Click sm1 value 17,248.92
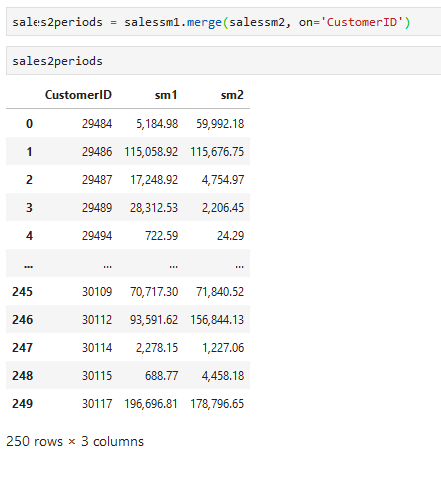 point(154,180)
